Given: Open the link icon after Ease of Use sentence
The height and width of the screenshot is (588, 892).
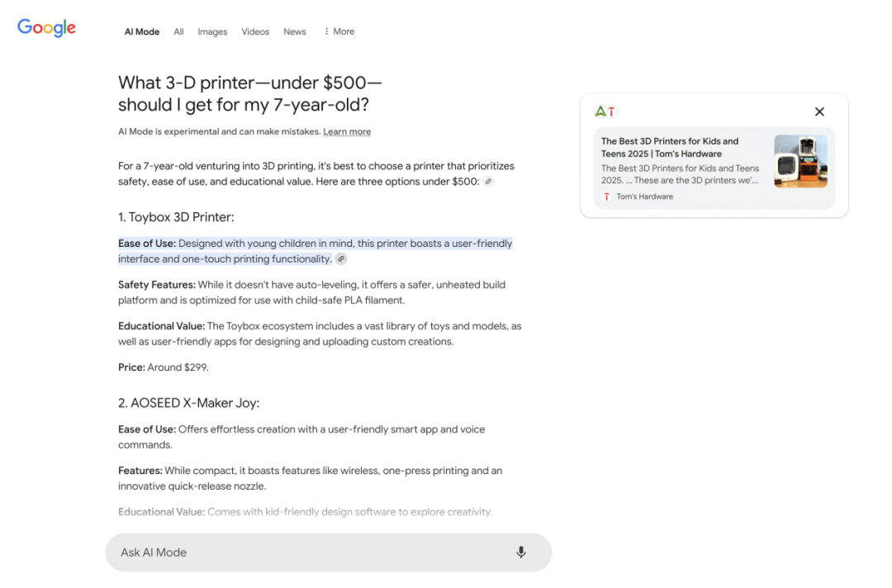Looking at the screenshot, I should [341, 258].
